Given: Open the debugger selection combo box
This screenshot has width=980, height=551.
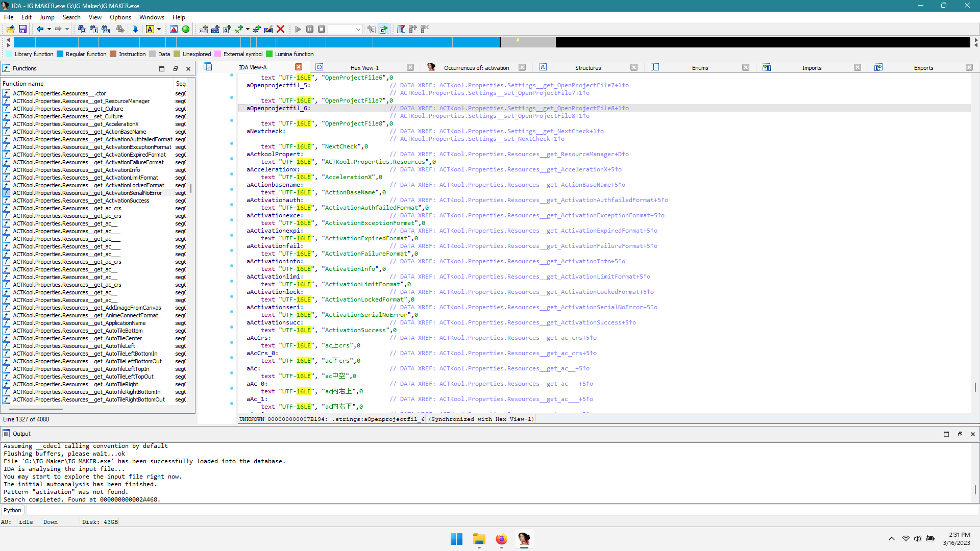Looking at the screenshot, I should 346,29.
